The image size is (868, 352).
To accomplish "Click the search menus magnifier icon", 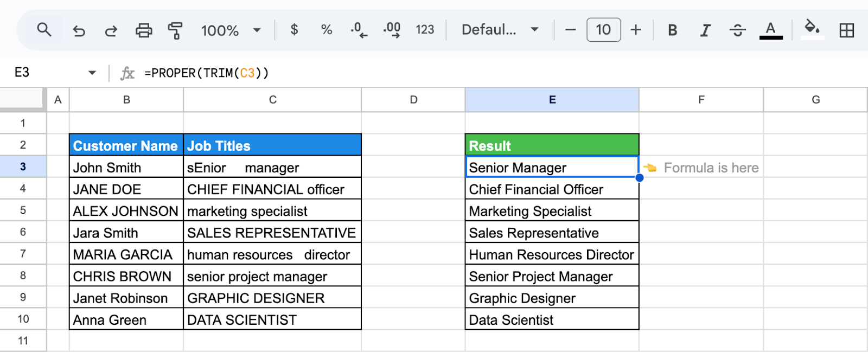I will [44, 30].
